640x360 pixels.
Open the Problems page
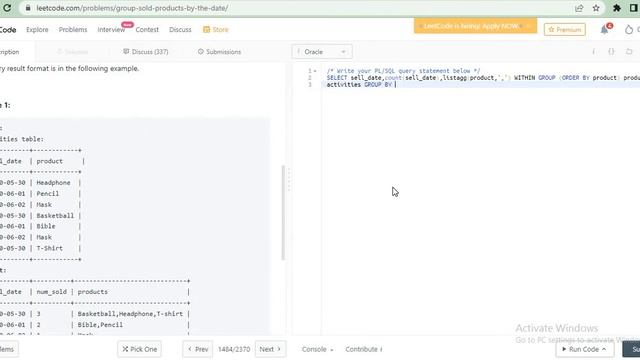[x=73, y=29]
